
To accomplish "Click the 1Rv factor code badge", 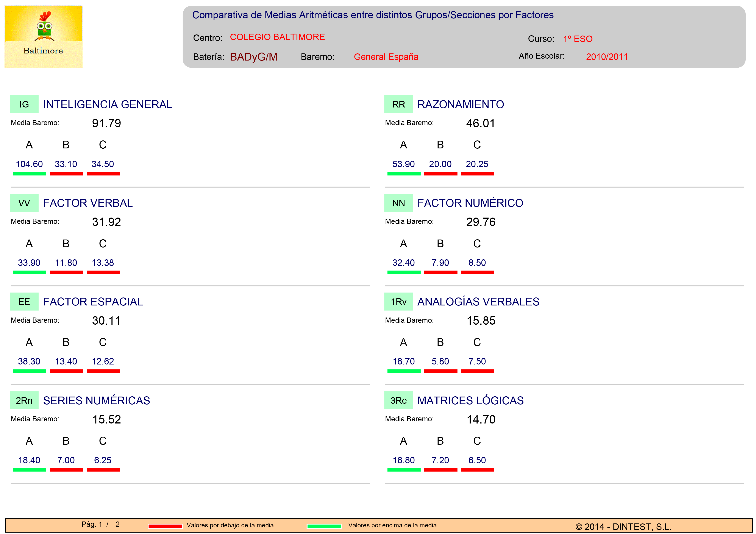I will coord(398,302).
